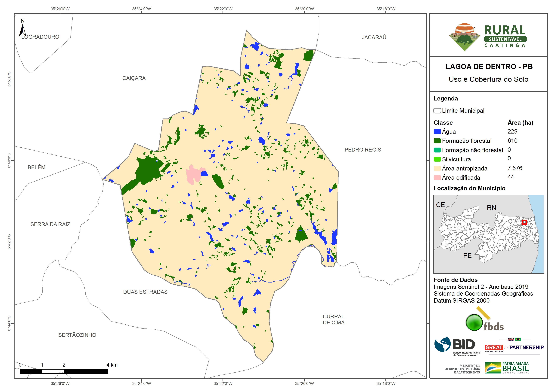This screenshot has height=392, width=555.
Task: Click the Área antropizada beige swatch
Action: 437,168
